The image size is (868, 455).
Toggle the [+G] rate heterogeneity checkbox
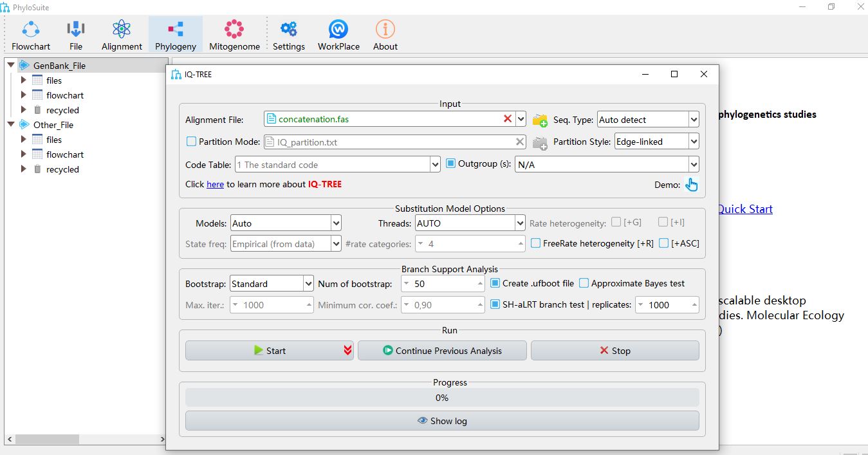[616, 222]
